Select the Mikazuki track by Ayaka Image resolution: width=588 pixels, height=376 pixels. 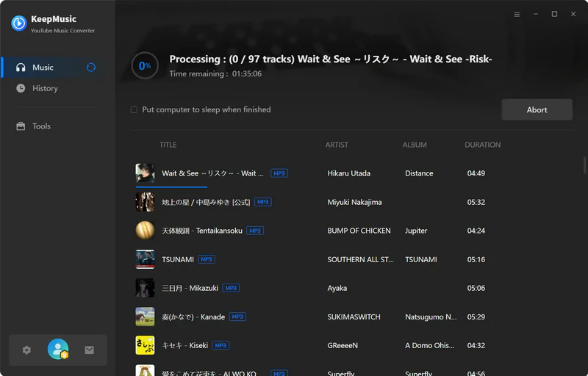190,288
